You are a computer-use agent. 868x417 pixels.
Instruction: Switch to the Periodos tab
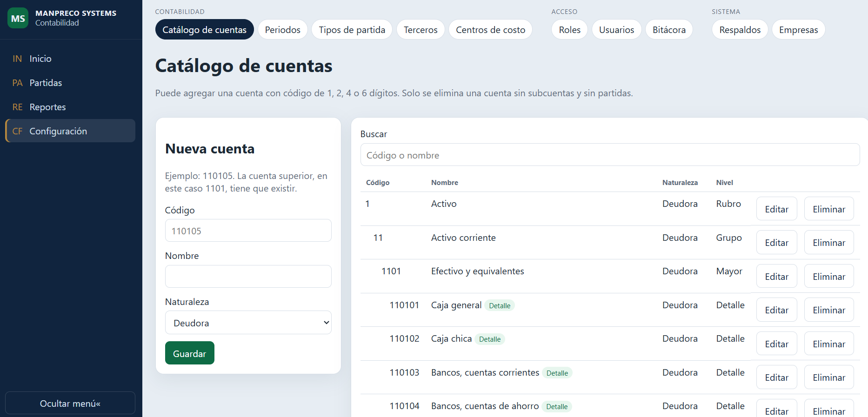click(x=283, y=30)
